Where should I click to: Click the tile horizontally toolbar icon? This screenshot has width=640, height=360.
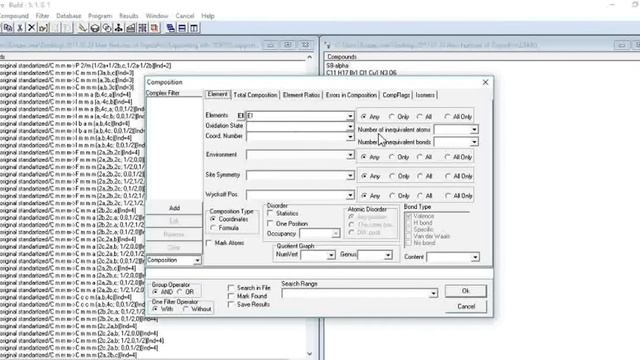coord(182,28)
